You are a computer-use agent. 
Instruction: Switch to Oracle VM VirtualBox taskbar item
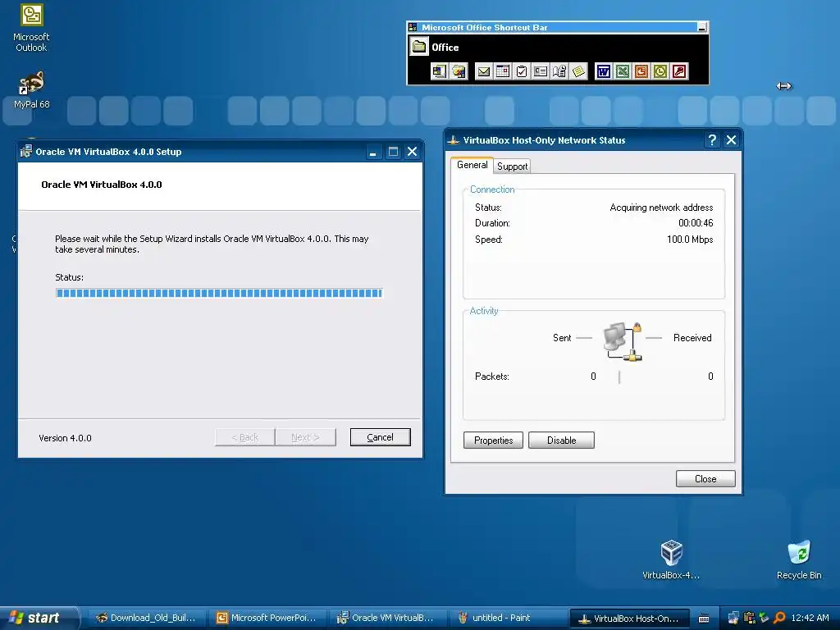coord(387,619)
